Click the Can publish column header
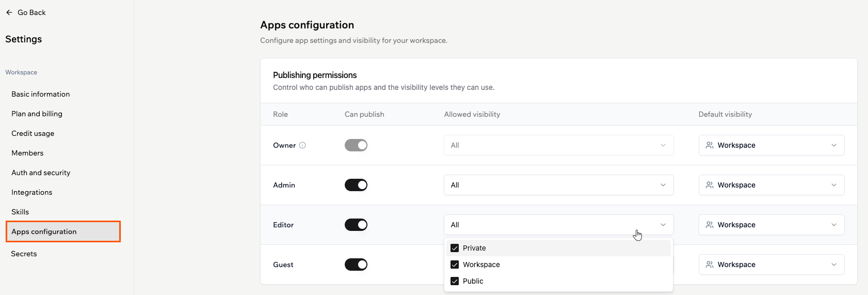 click(x=364, y=114)
